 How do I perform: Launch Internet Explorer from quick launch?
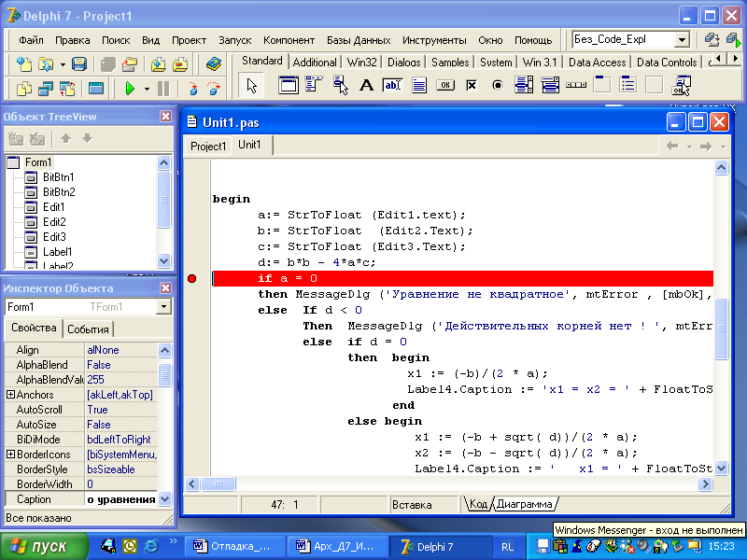click(151, 546)
